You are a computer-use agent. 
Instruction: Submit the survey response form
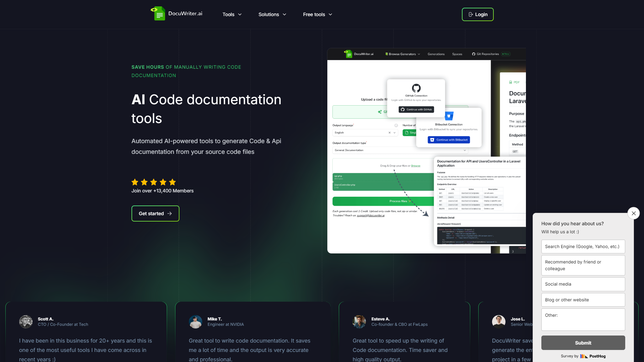(x=583, y=343)
